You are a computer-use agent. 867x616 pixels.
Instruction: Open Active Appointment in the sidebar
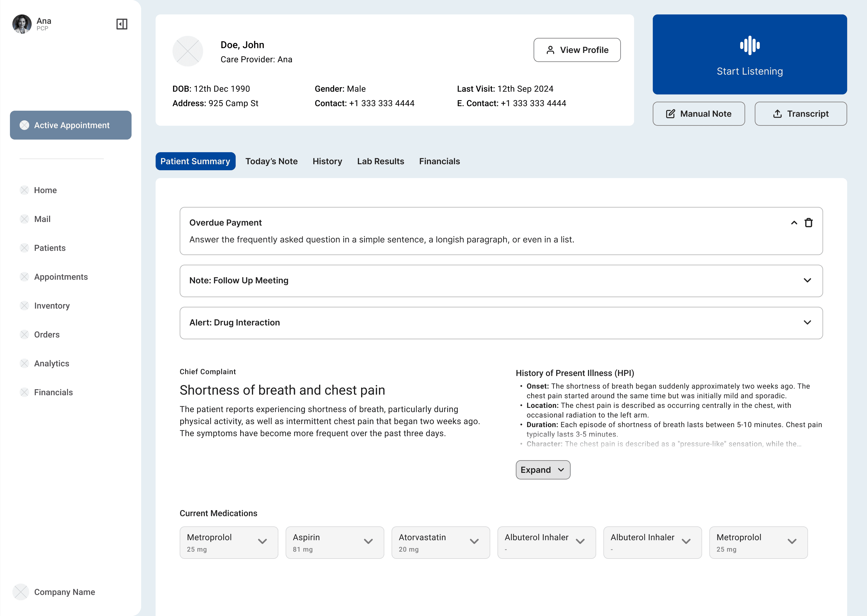pyautogui.click(x=71, y=125)
